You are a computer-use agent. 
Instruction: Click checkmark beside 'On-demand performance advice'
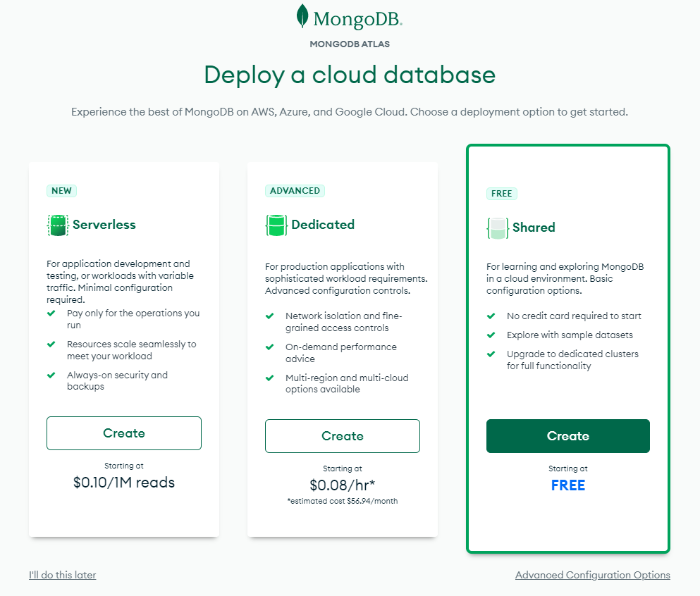coord(270,347)
